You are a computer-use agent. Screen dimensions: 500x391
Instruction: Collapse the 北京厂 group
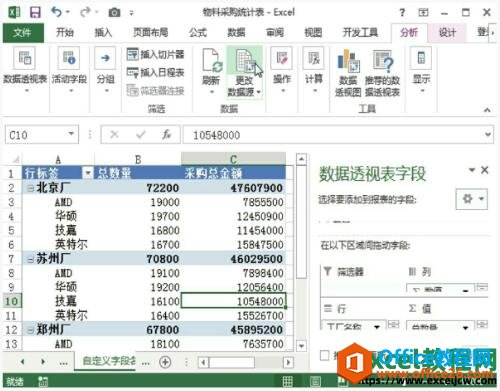coord(30,188)
